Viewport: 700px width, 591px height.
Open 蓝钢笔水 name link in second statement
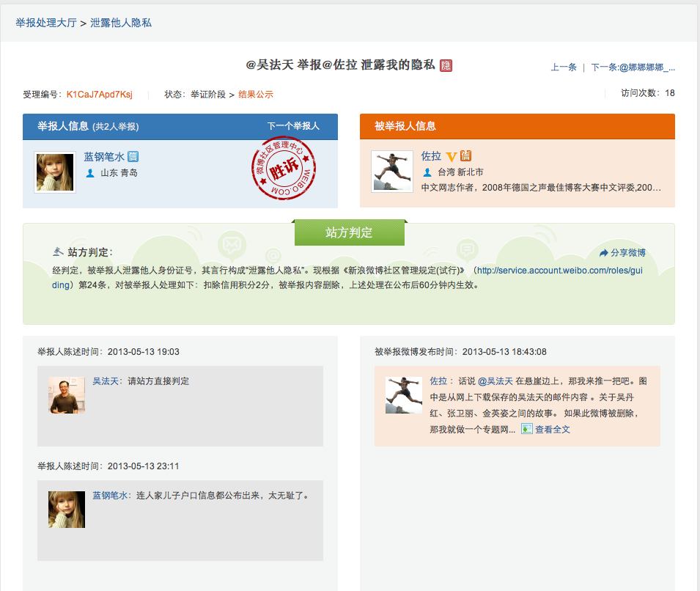coord(110,496)
